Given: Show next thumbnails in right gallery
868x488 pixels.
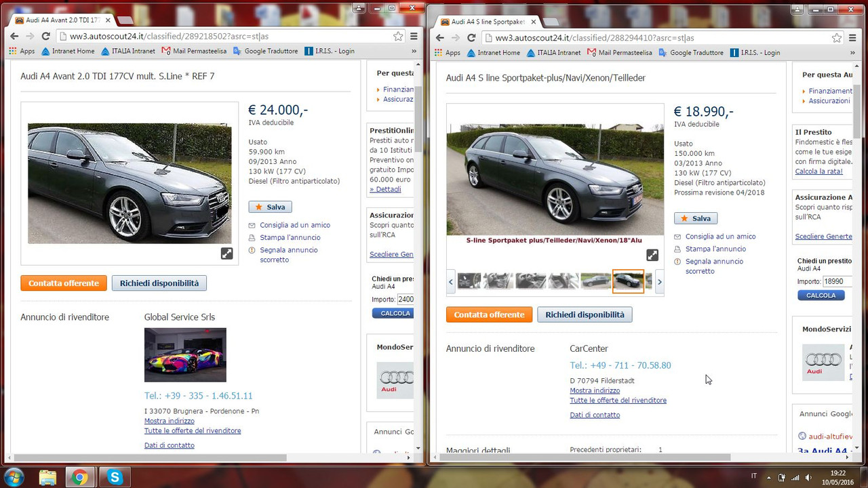Looking at the screenshot, I should tap(659, 281).
